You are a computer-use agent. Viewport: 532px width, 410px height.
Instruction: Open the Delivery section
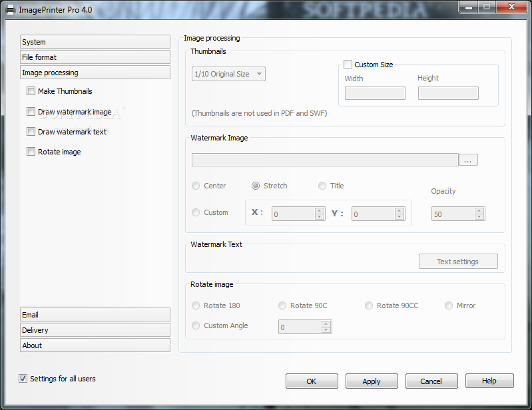pos(95,329)
